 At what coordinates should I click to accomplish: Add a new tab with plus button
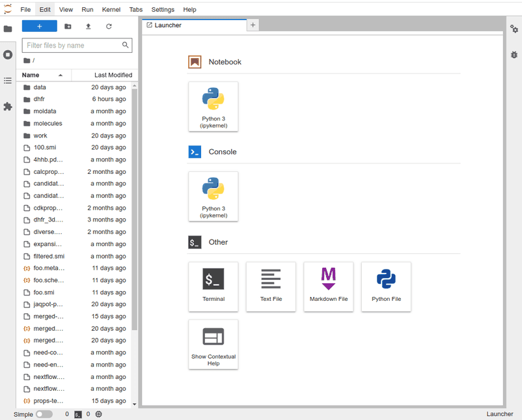[253, 25]
